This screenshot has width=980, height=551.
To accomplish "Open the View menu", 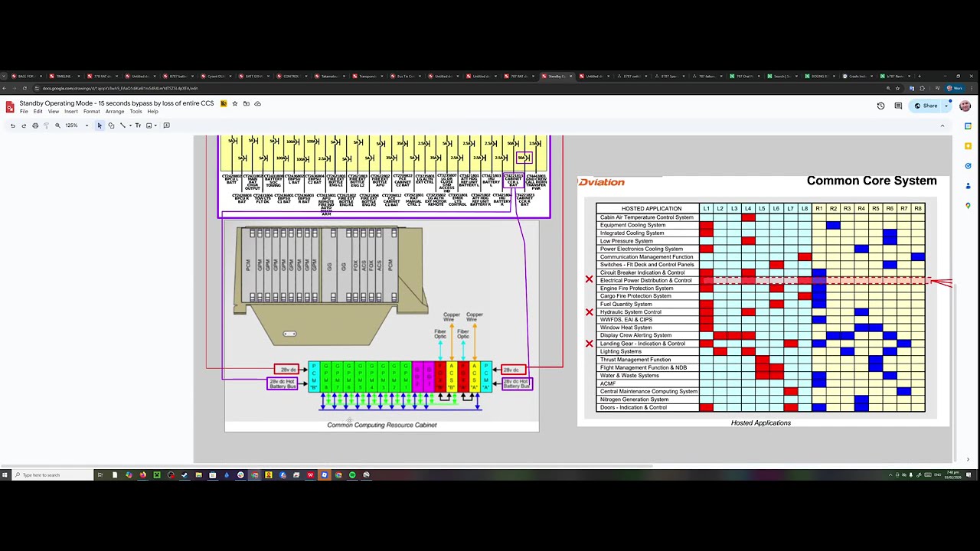I will pyautogui.click(x=54, y=112).
